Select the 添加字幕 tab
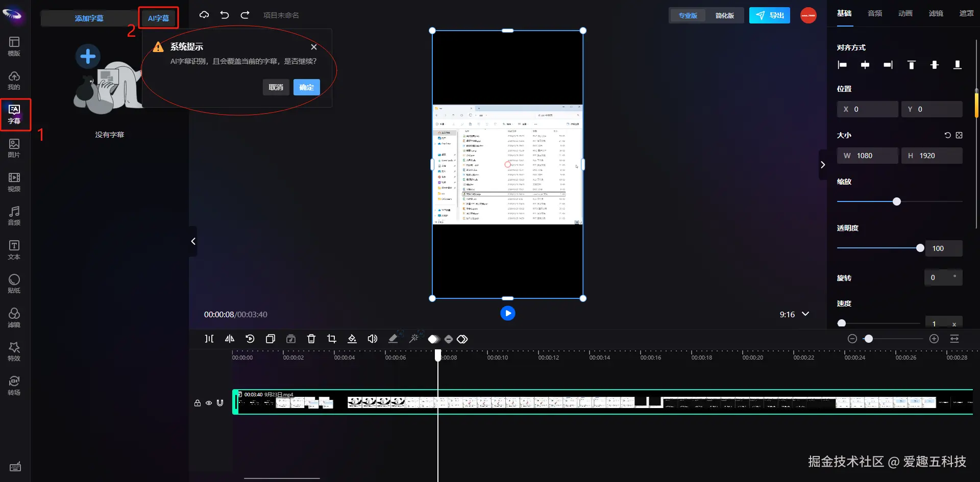This screenshot has width=980, height=482. coord(89,18)
